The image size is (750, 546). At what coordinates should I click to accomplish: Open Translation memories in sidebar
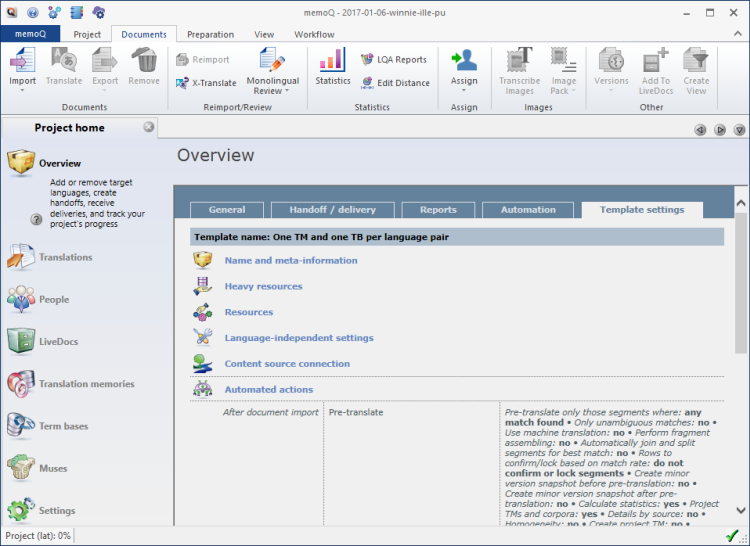click(x=86, y=384)
